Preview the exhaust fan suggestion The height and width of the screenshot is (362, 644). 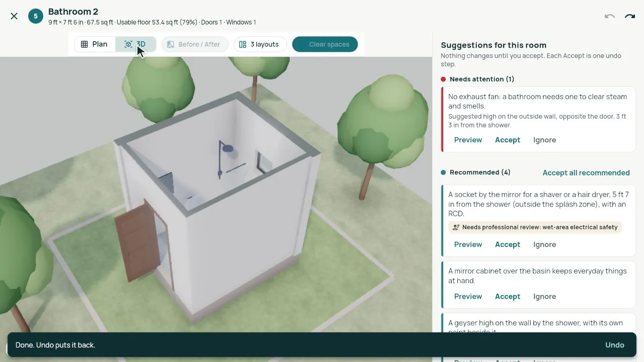[x=468, y=140]
